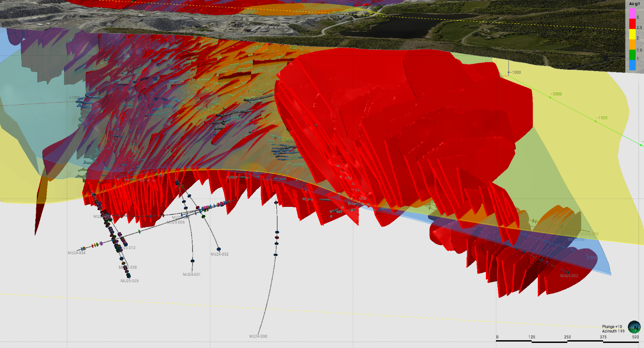Click the orange legend color band
Viewport: 644px width, 348px height.
tap(633, 45)
